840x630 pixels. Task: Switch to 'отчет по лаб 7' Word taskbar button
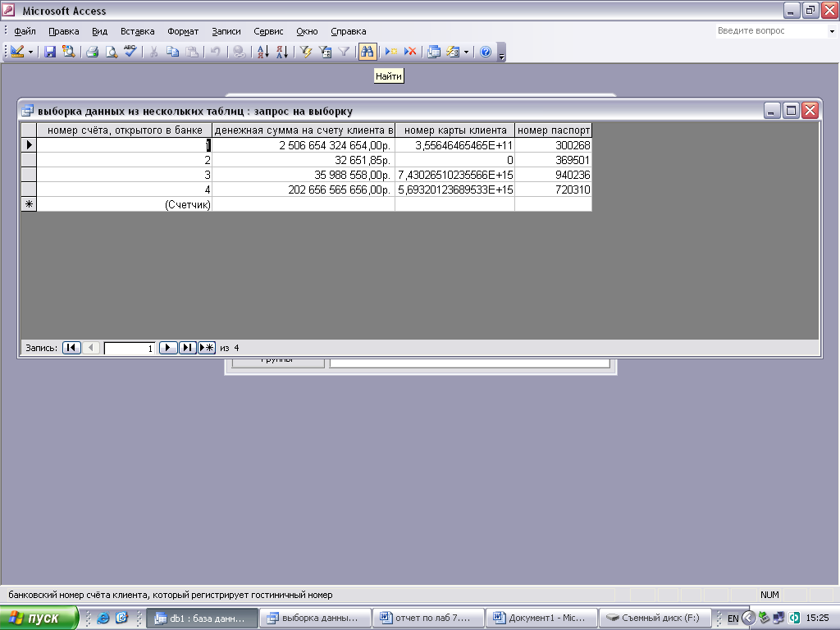(x=427, y=619)
